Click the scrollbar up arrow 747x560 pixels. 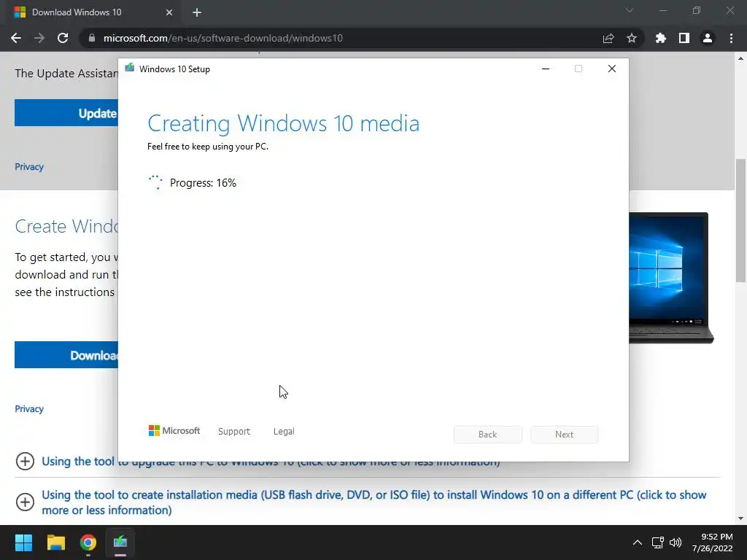pos(740,58)
